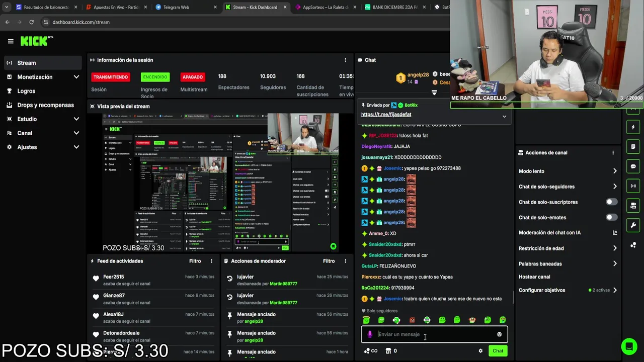The width and height of the screenshot is (644, 362).
Task: Open Configurar objetivos arrow
Action: (x=615, y=290)
